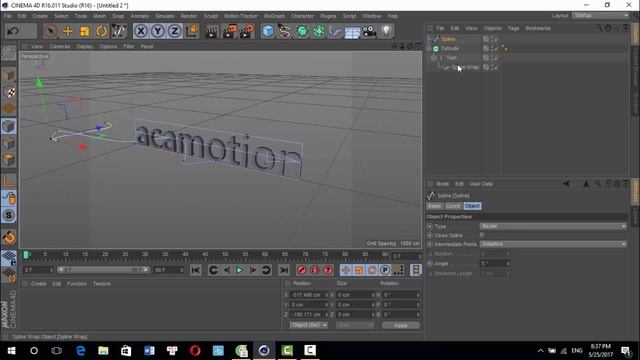Screen dimensions: 640x360
Task: Add a Light object
Action: (387, 31)
